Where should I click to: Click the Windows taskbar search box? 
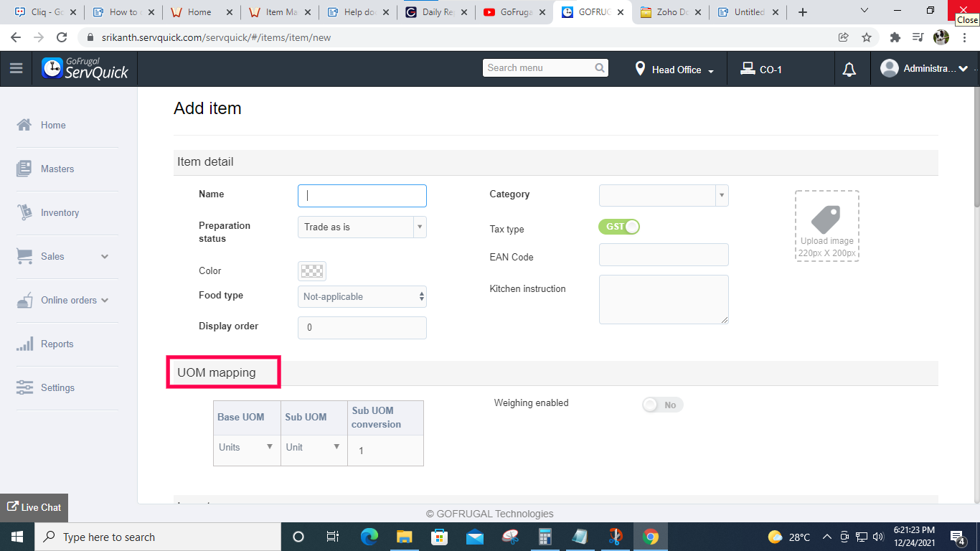pos(157,537)
